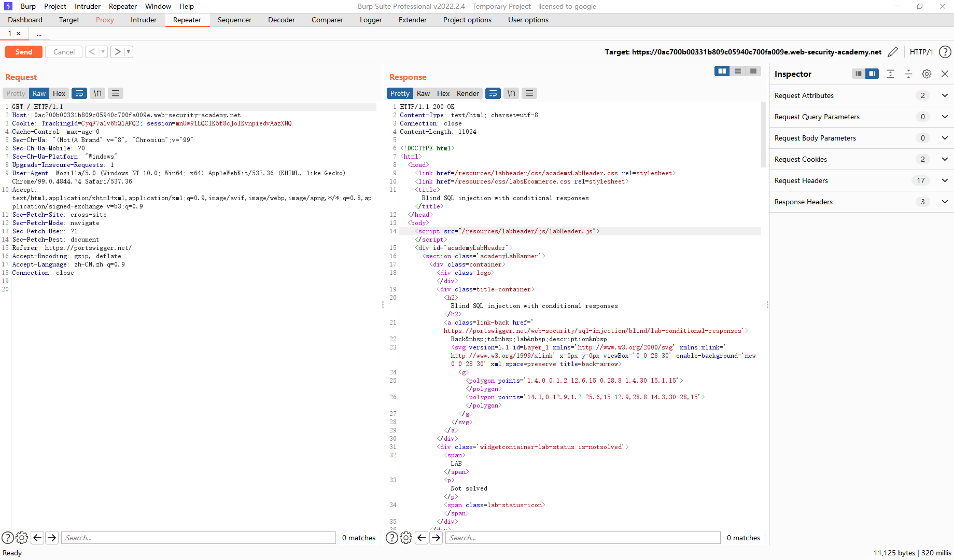954x560 pixels.
Task: Send the request
Action: pos(24,52)
